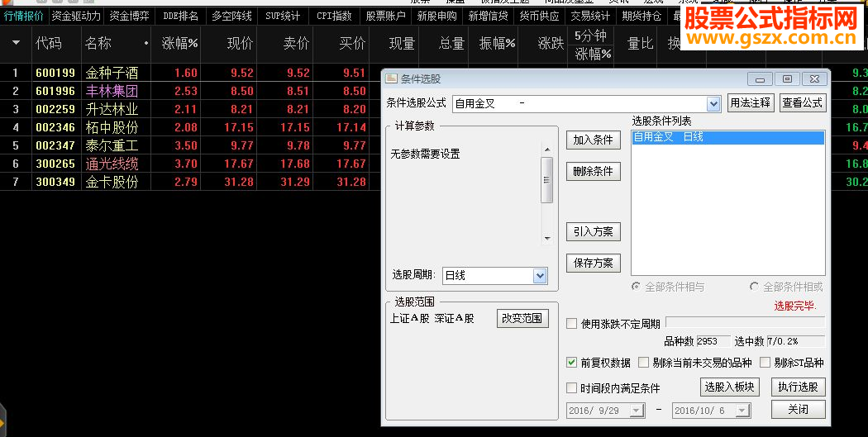This screenshot has width=868, height=437.
Task: Sort by the 买价 column header
Action: click(x=352, y=43)
